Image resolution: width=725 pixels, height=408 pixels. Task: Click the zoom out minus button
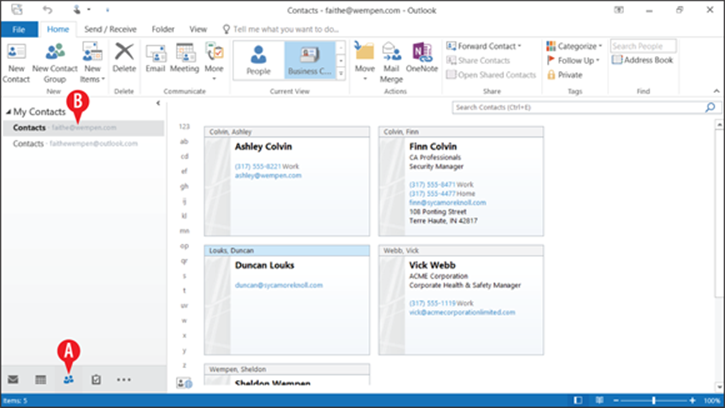(x=616, y=401)
